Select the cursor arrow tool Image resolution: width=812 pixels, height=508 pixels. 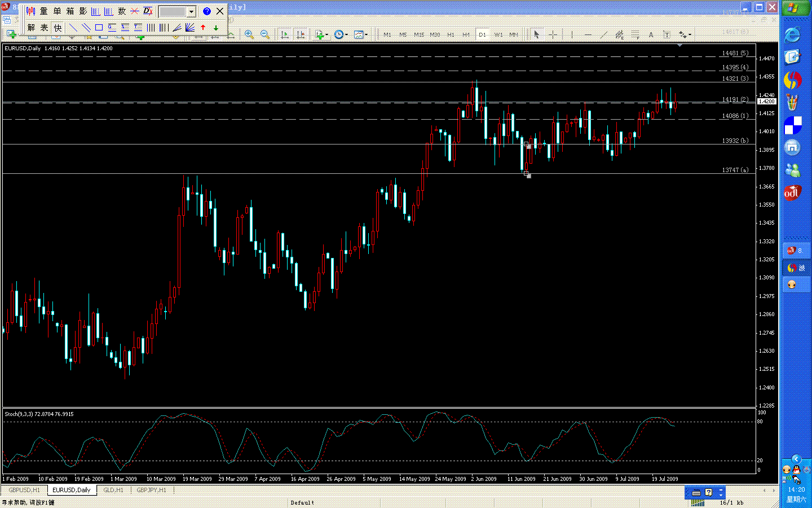click(x=537, y=34)
